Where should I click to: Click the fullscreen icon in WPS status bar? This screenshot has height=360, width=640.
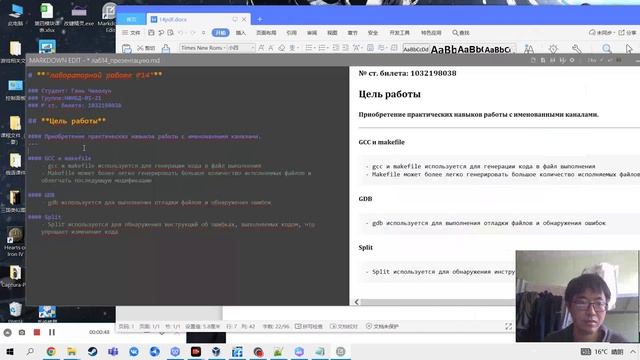click(509, 326)
